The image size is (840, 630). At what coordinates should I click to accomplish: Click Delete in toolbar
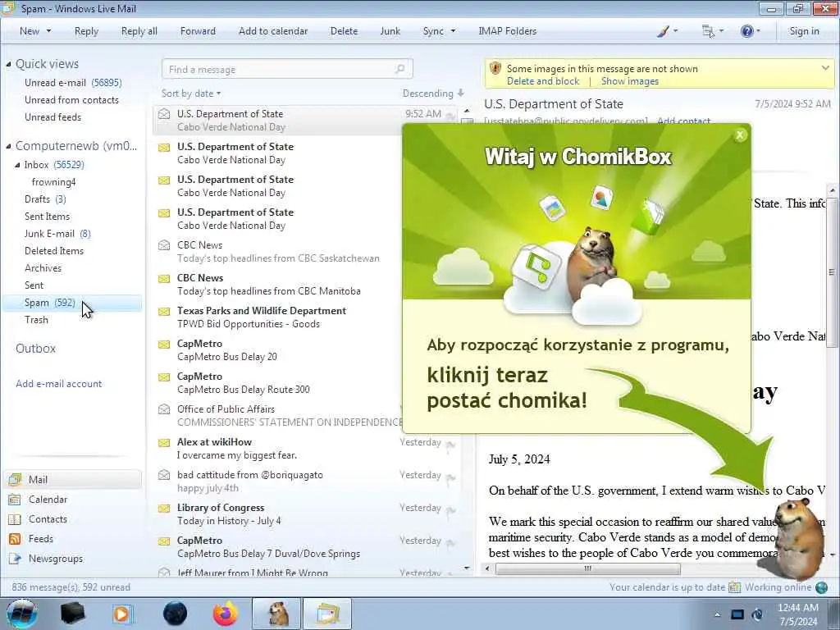click(344, 31)
